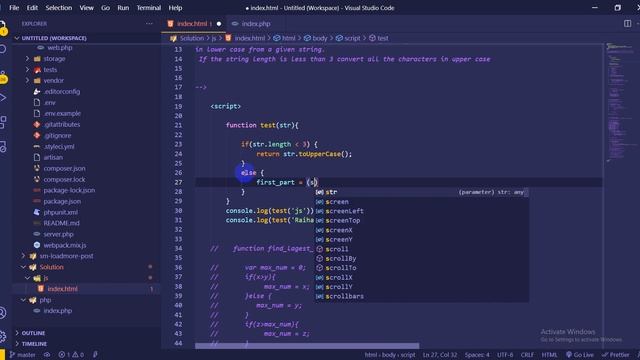Click the Ln 27, Col 32 status item
The height and width of the screenshot is (360, 640).
(x=440, y=355)
